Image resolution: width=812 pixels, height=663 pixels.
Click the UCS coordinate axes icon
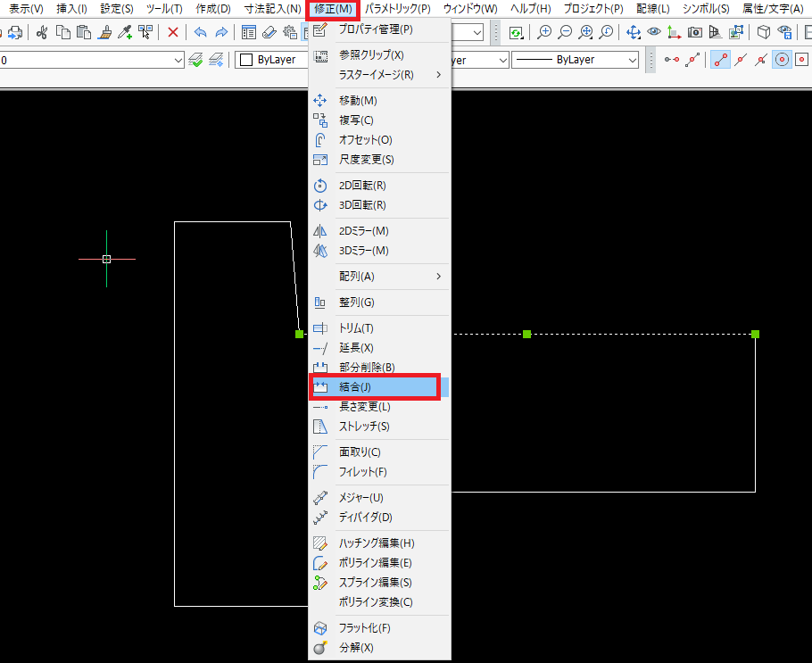[x=675, y=33]
